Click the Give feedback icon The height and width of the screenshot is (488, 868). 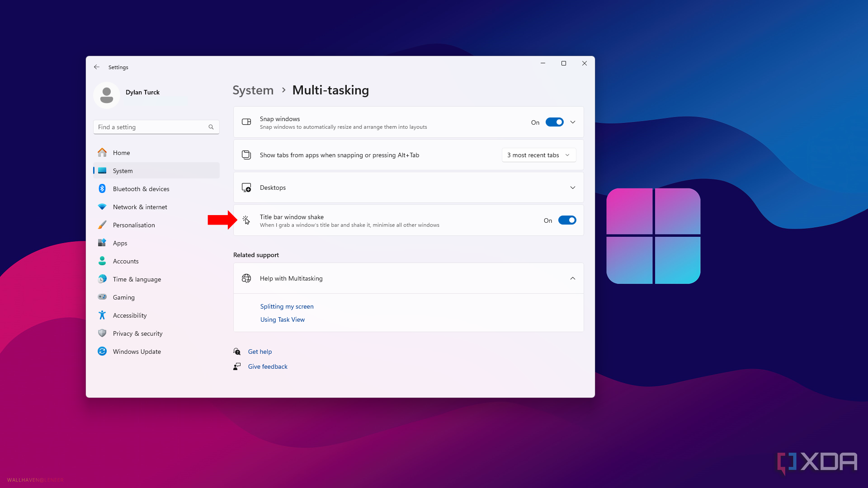[237, 366]
